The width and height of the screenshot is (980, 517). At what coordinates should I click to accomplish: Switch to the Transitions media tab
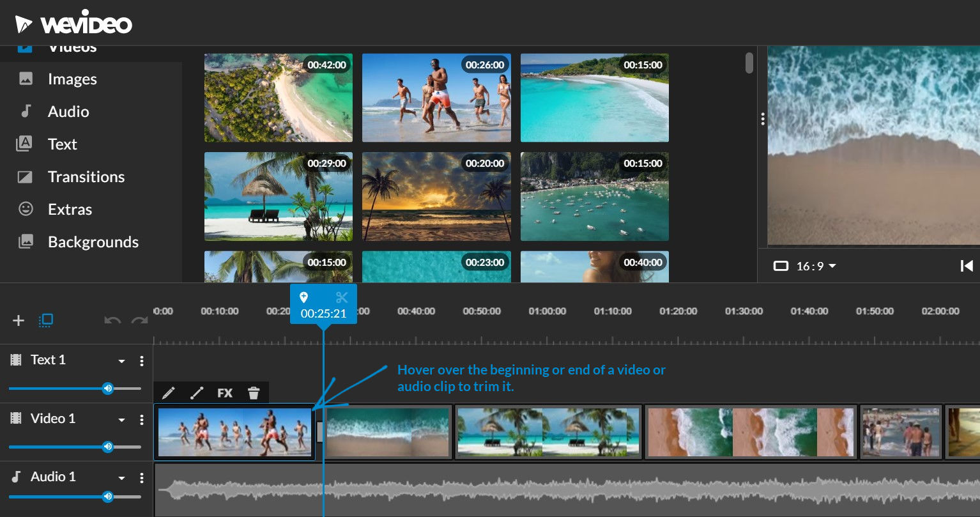86,177
